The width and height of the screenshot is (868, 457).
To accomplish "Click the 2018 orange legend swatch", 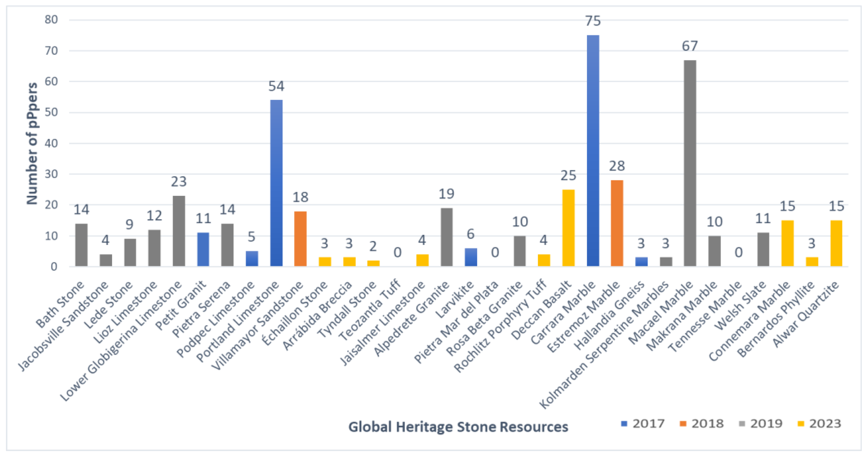I will [683, 424].
